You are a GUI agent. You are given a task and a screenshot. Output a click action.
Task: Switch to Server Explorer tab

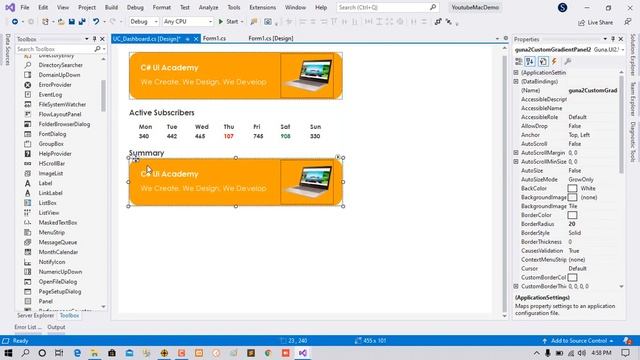click(36, 316)
